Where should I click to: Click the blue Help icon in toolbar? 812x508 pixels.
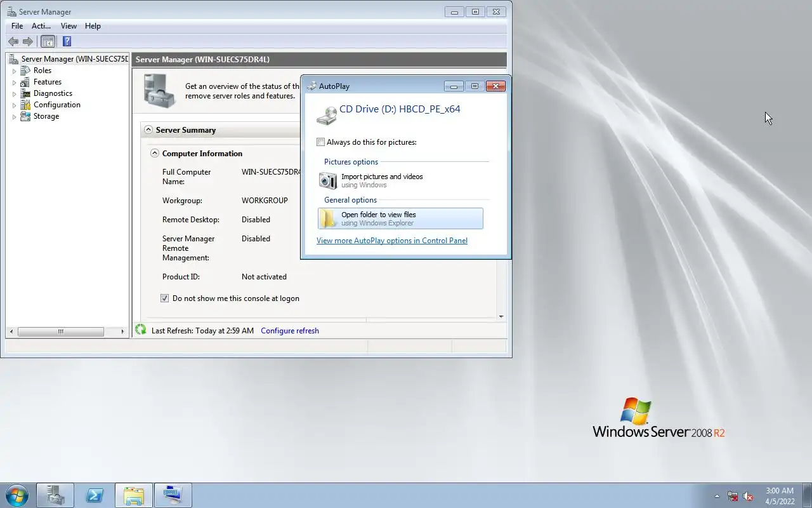[67, 41]
